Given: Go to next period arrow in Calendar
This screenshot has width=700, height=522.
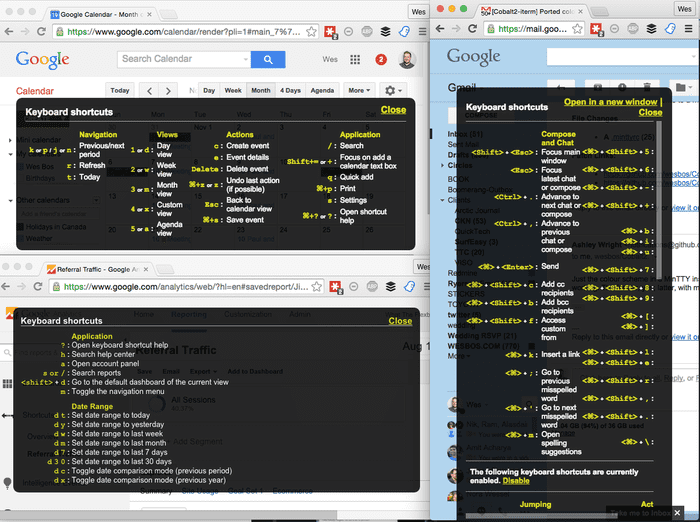Looking at the screenshot, I should tap(168, 91).
